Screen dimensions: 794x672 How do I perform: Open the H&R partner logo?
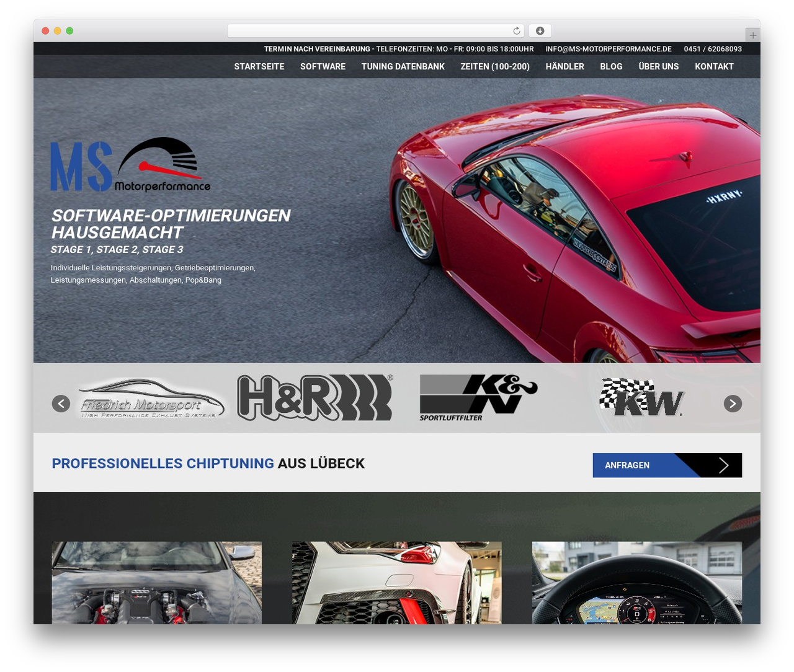[x=315, y=397]
